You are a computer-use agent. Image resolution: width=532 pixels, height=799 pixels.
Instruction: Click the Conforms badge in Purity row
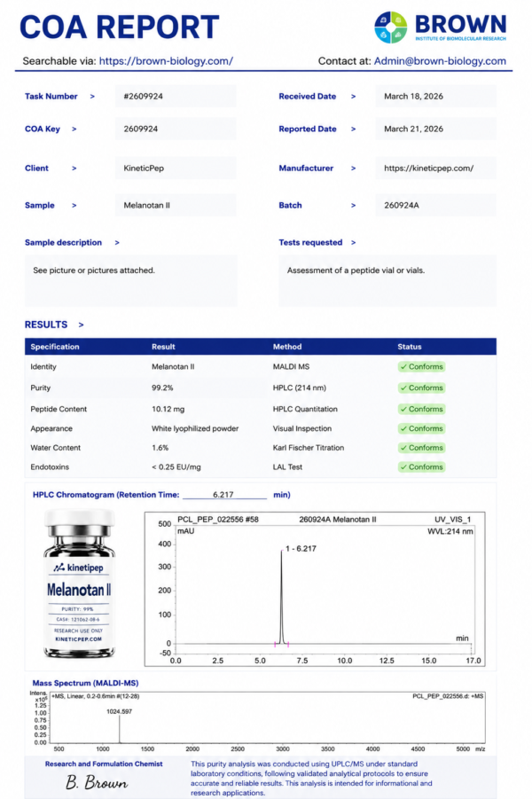421,388
